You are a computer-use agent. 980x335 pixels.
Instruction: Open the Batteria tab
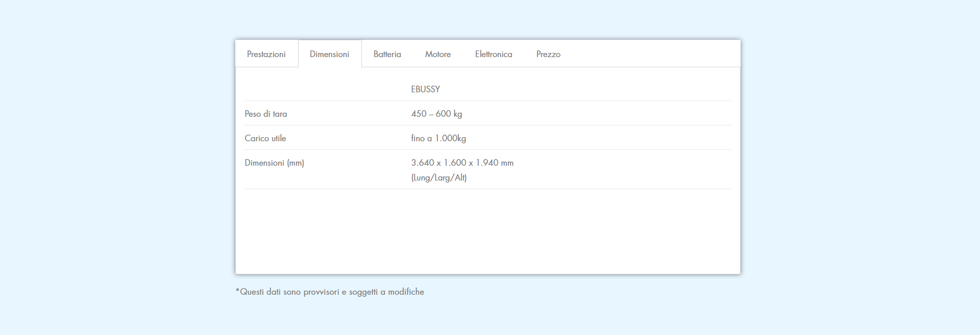pyautogui.click(x=387, y=54)
